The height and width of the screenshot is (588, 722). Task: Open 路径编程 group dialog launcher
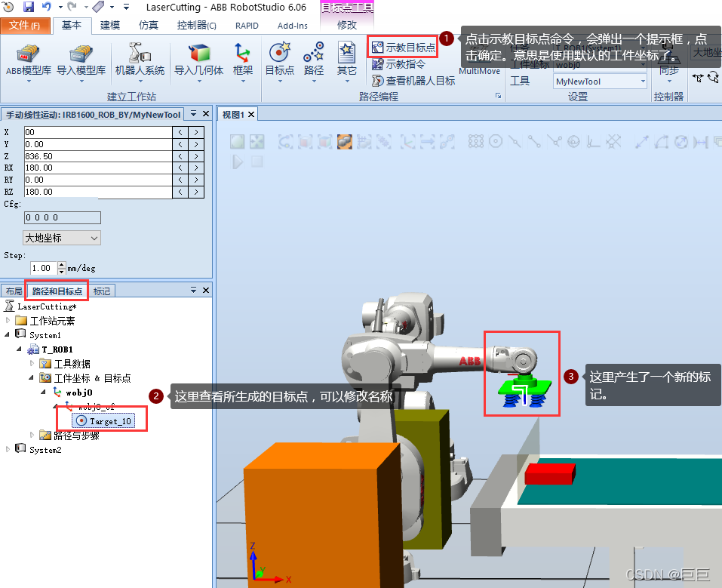pyautogui.click(x=498, y=96)
